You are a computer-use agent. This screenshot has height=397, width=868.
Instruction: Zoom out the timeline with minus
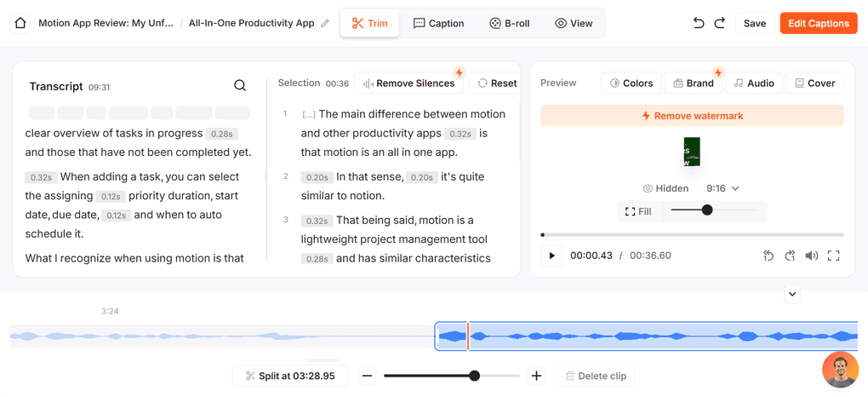[x=367, y=376]
